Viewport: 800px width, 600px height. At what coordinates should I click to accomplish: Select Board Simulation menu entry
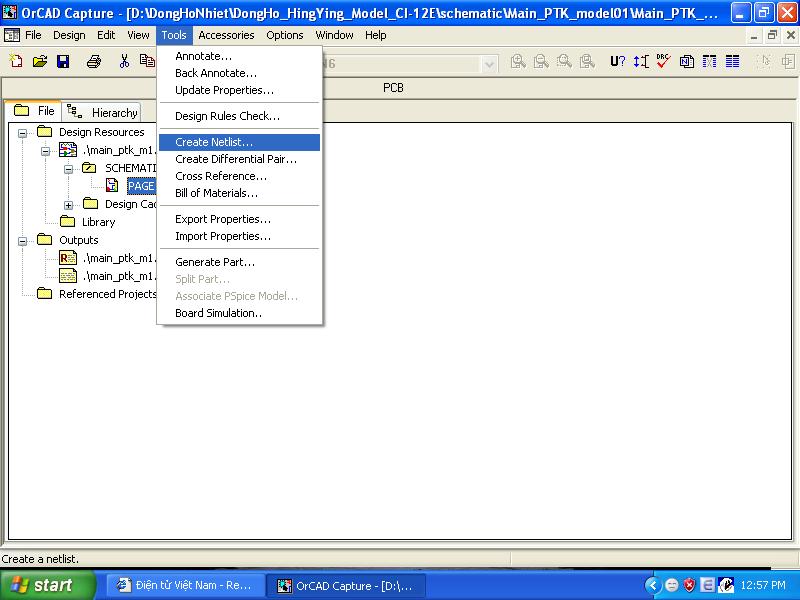pyautogui.click(x=239, y=313)
